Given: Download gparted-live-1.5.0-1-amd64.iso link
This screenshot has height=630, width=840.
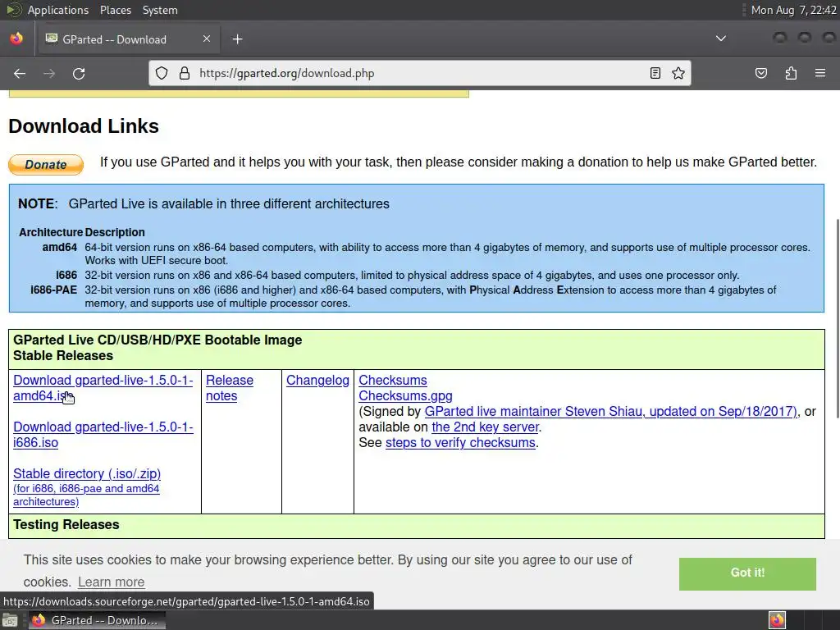Looking at the screenshot, I should tap(103, 388).
